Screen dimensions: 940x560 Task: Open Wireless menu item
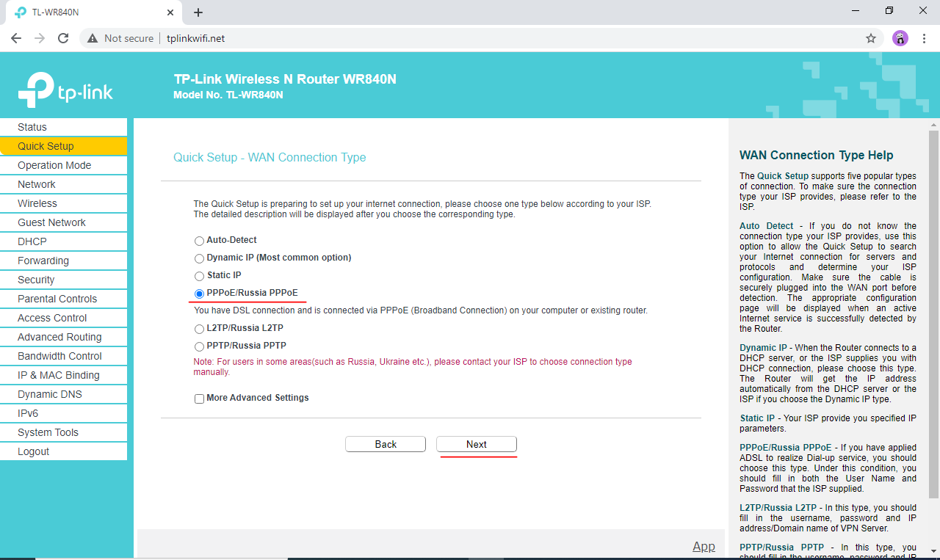[x=63, y=203]
